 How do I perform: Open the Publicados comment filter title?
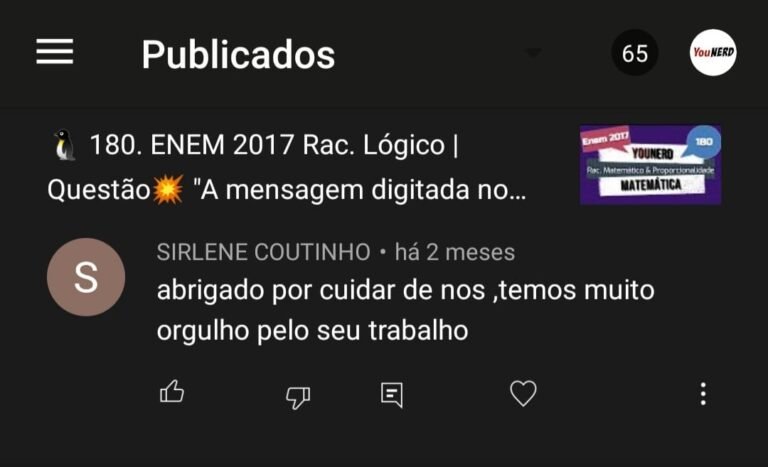(x=238, y=54)
